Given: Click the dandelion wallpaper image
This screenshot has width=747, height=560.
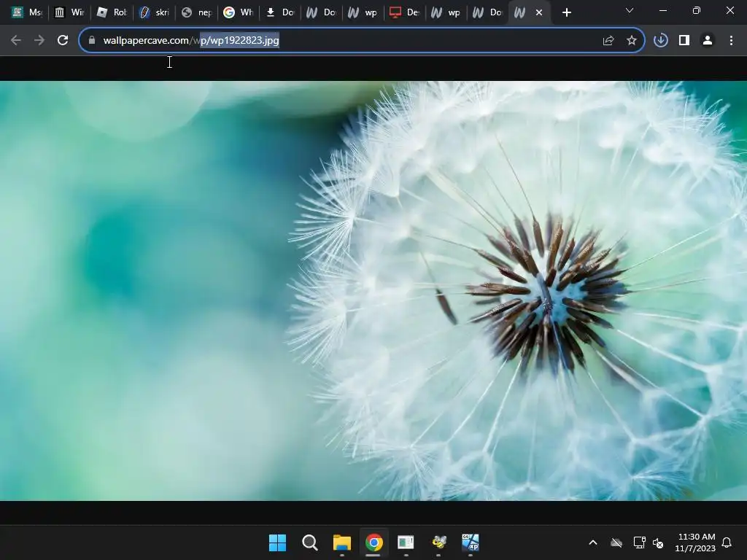Looking at the screenshot, I should pos(373,290).
